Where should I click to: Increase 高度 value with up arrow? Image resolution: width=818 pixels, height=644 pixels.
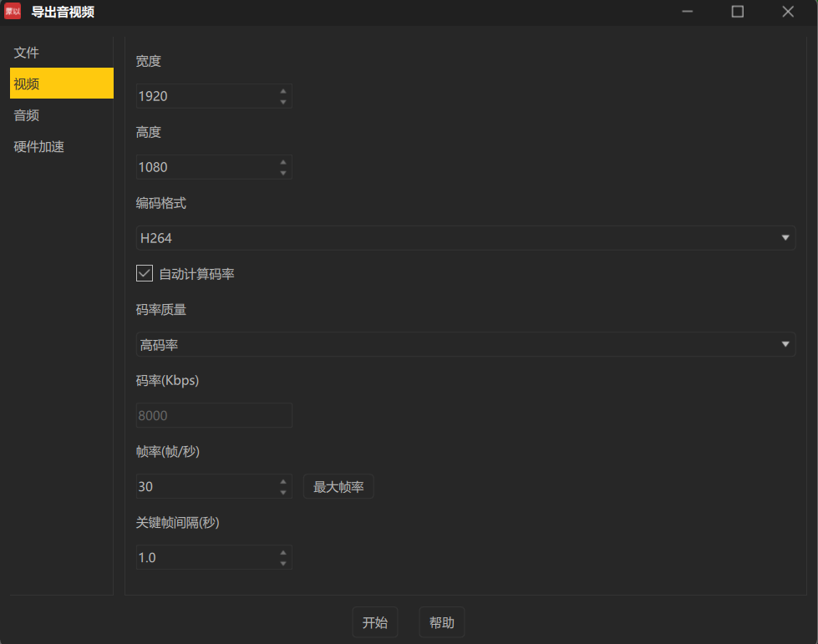pos(283,162)
